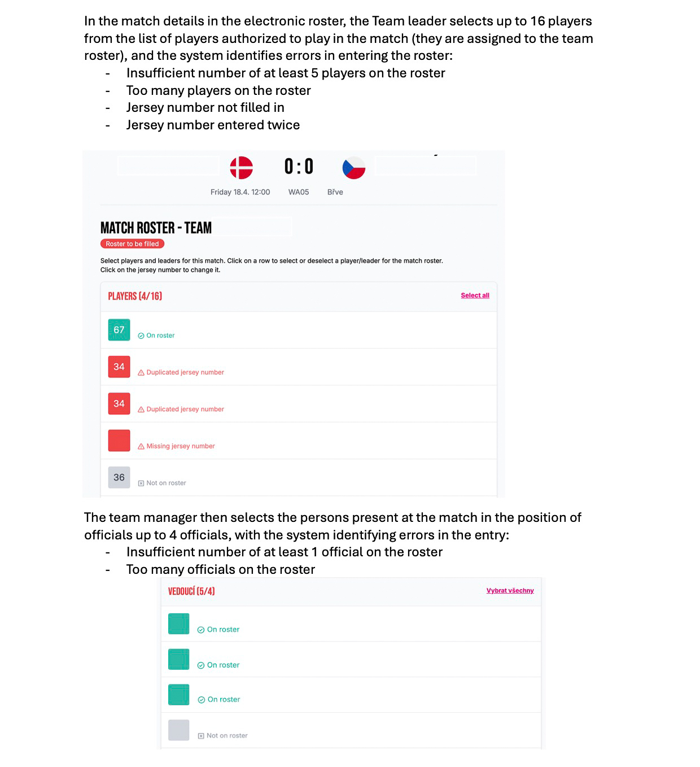Click the PLAYERS (4/16) section header
Image resolution: width=700 pixels, height=767 pixels.
pyautogui.click(x=135, y=296)
